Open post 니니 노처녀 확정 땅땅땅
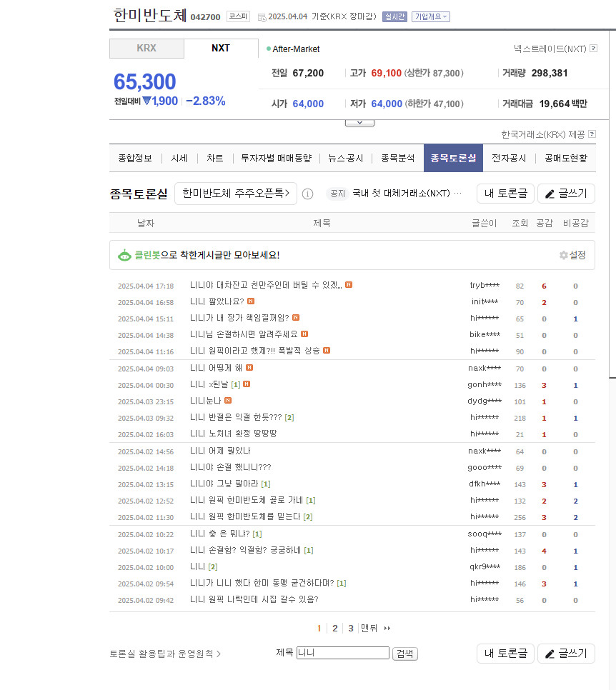 point(234,434)
